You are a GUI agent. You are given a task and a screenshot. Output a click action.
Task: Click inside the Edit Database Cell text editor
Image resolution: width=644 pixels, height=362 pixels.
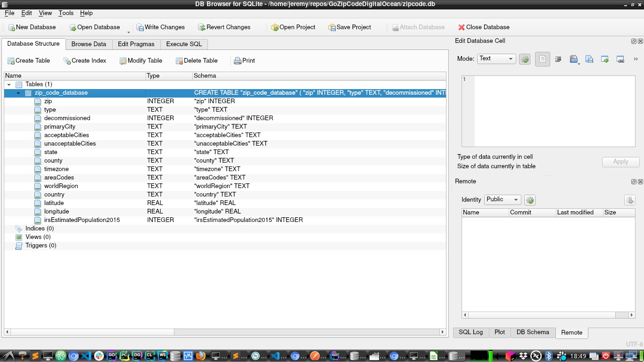(554, 111)
